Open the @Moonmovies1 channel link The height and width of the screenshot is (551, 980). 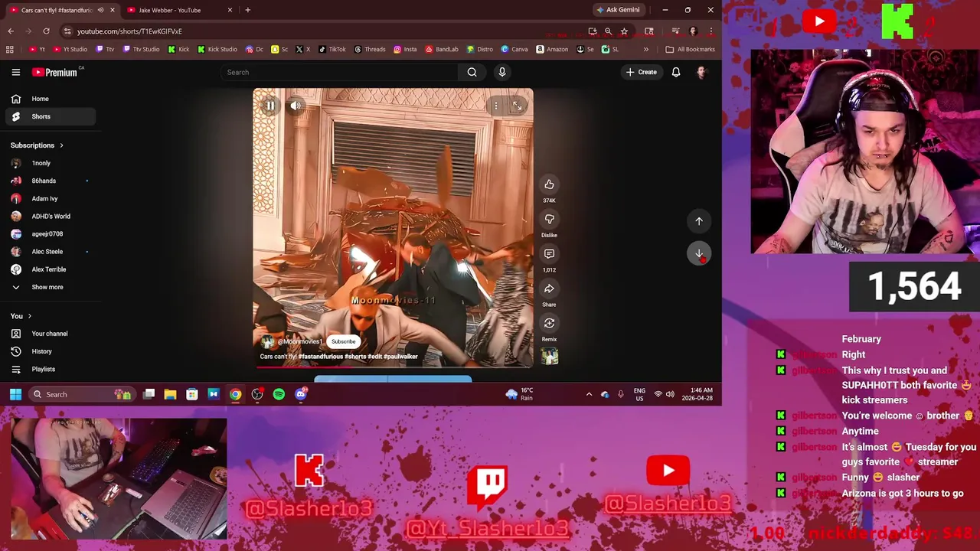pos(299,341)
